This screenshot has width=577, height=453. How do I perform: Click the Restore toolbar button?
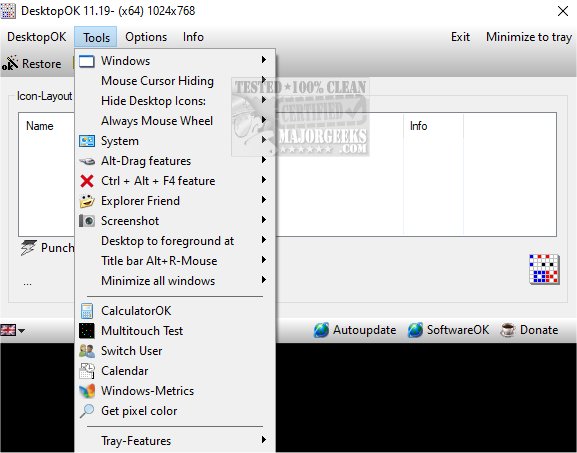pos(32,64)
